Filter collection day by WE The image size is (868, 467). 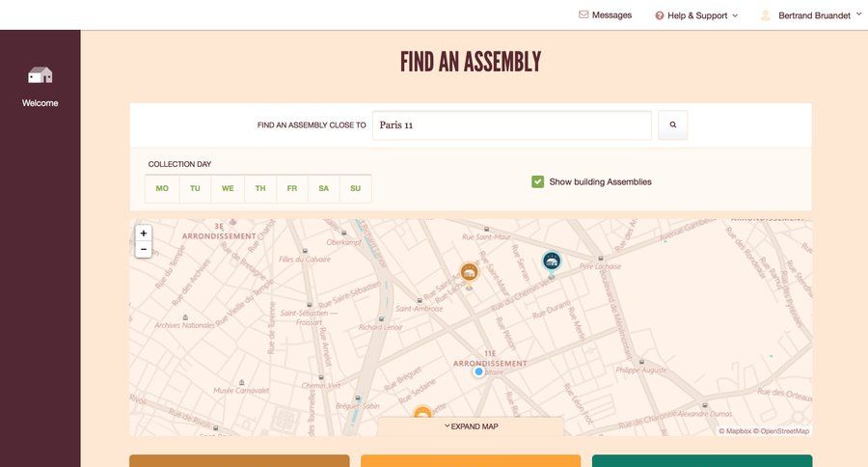coord(228,188)
